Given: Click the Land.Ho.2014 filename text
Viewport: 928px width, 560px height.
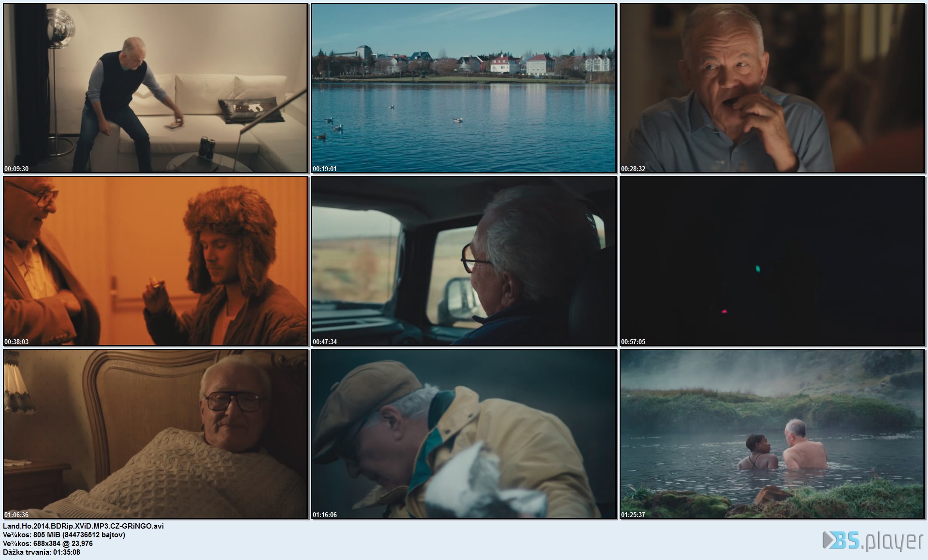Looking at the screenshot, I should click(x=83, y=526).
